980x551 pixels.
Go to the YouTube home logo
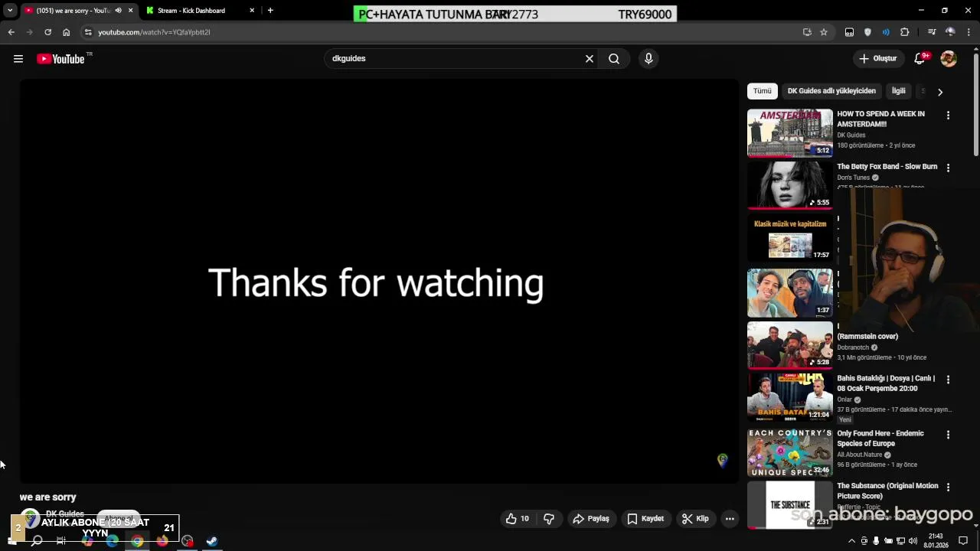coord(60,59)
